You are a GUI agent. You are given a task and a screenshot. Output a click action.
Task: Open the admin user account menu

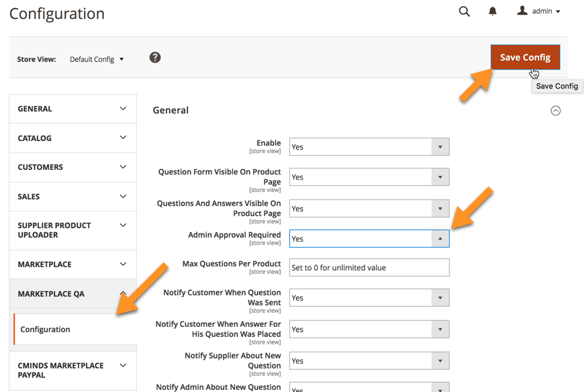click(x=538, y=11)
